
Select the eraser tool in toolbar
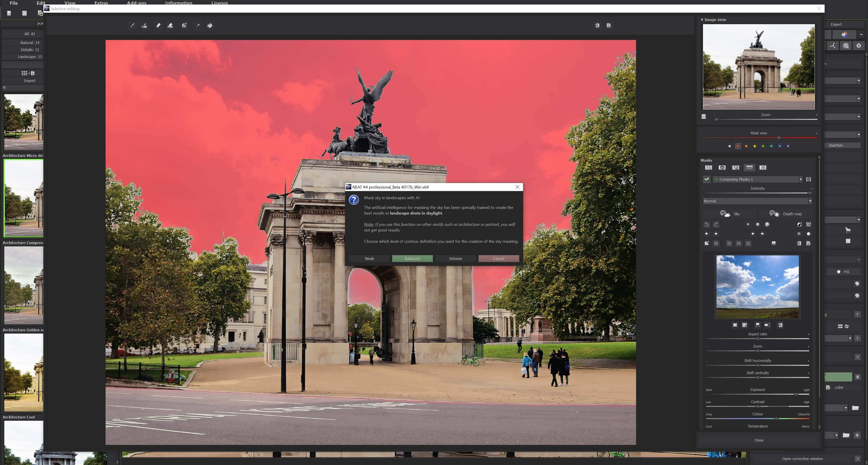click(158, 25)
